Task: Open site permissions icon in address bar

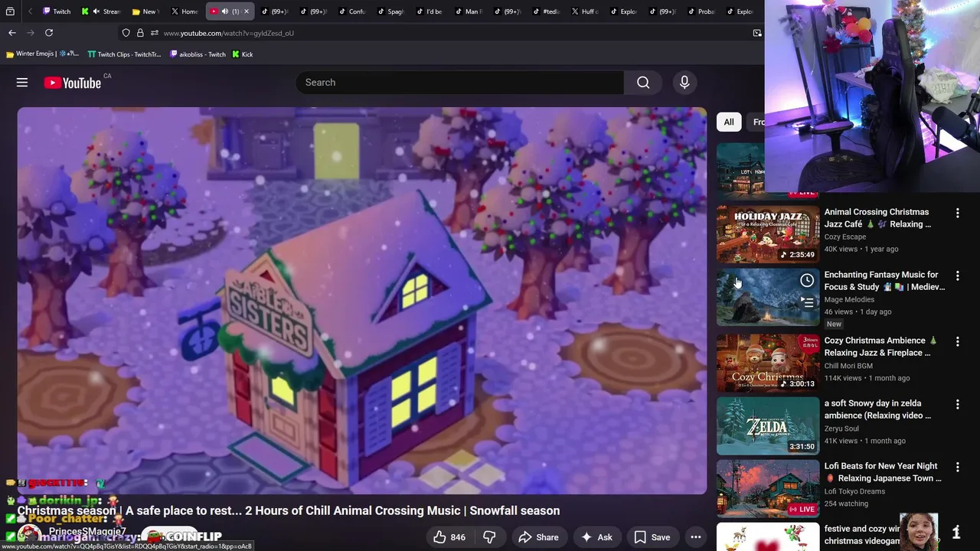Action: coord(155,33)
